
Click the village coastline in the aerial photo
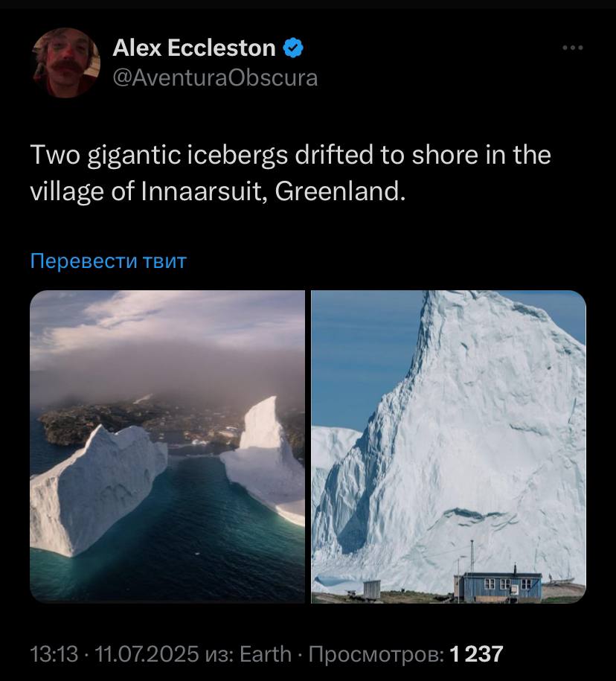tap(144, 423)
